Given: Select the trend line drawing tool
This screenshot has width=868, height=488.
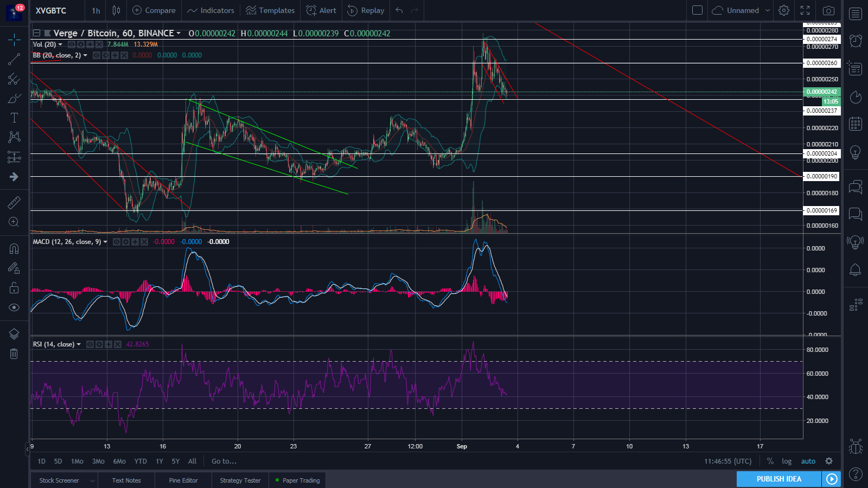Looking at the screenshot, I should pos(14,59).
